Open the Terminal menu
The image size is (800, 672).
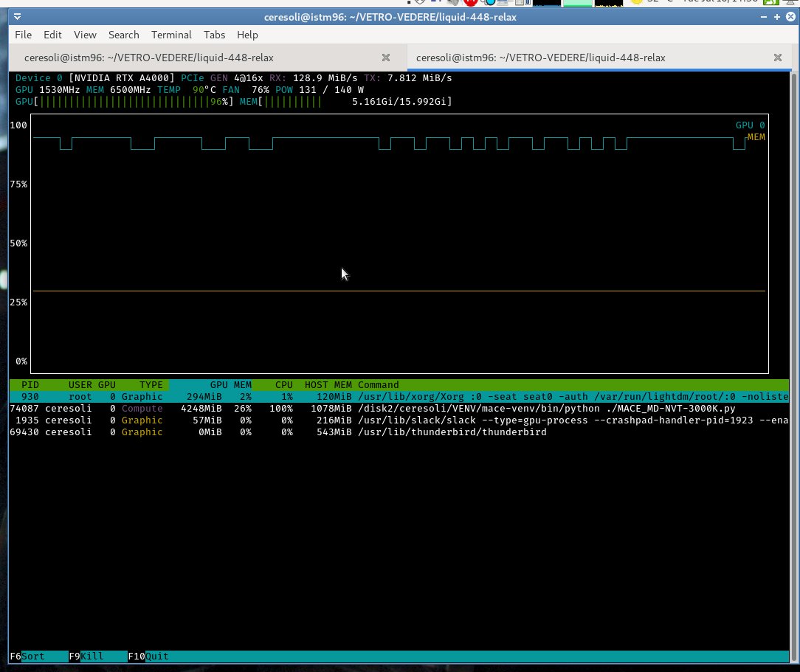[171, 35]
